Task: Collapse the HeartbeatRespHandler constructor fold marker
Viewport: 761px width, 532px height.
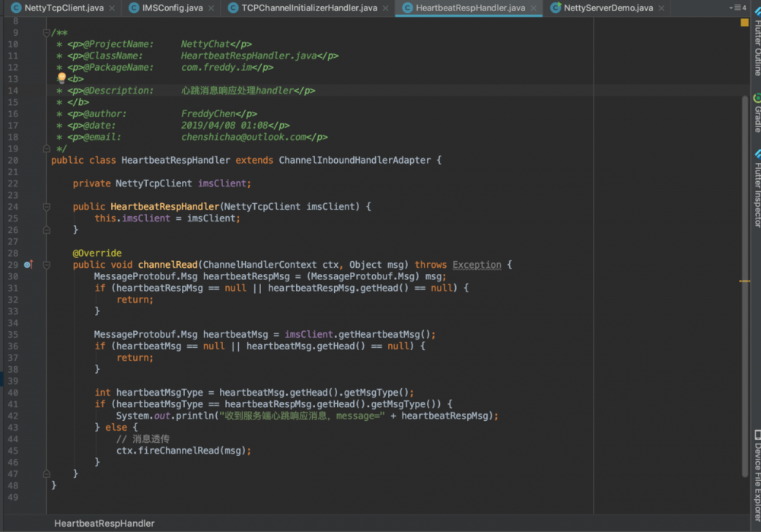Action: click(x=46, y=206)
